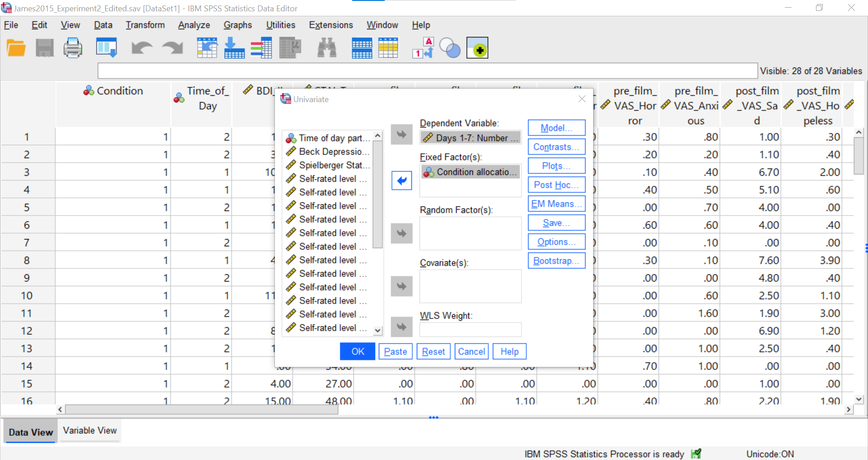Click the Covariate transfer arrow button
This screenshot has width=868, height=460.
pos(401,286)
